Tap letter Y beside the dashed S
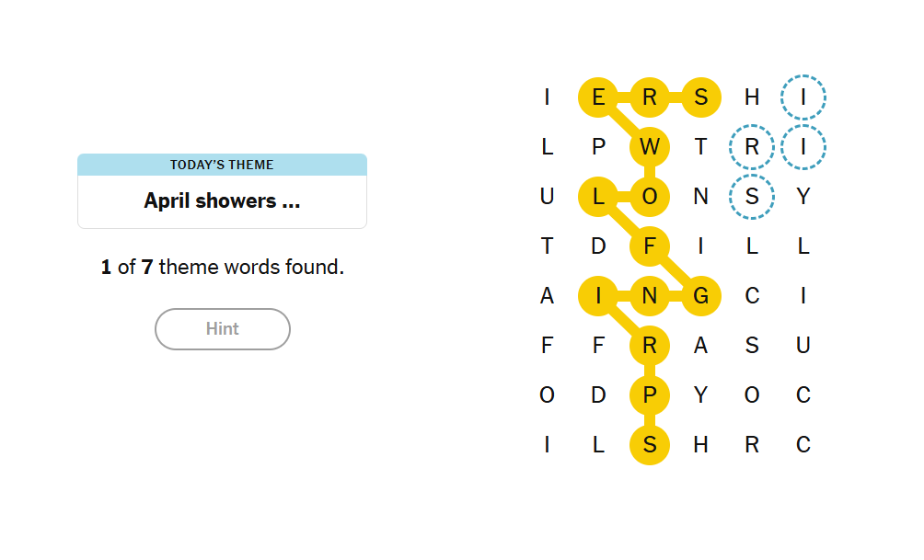Image resolution: width=924 pixels, height=560 pixels. [803, 197]
